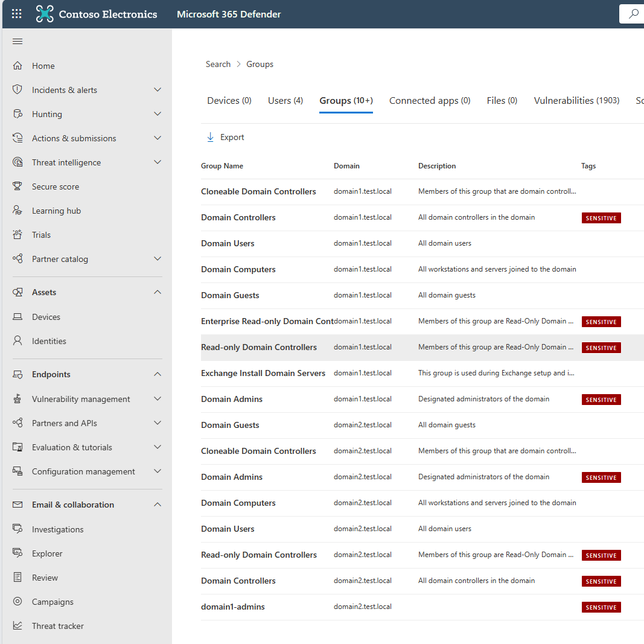This screenshot has height=644, width=644.
Task: Go to Identities in the sidebar
Action: tap(49, 341)
